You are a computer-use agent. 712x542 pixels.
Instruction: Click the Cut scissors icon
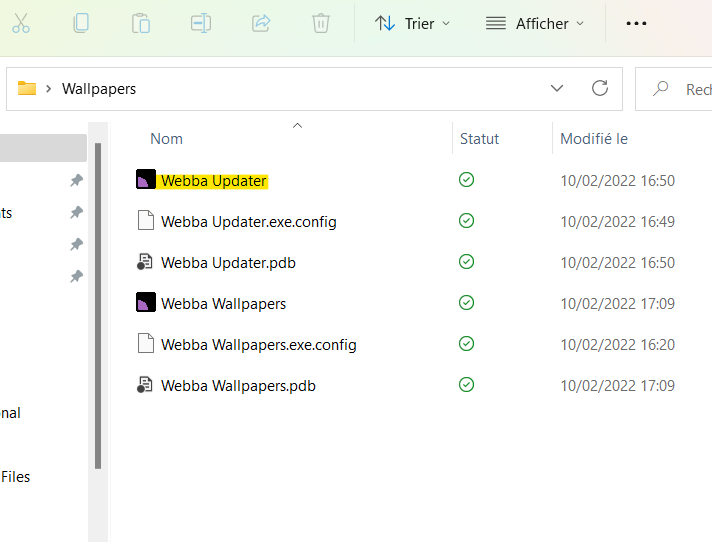(21, 23)
